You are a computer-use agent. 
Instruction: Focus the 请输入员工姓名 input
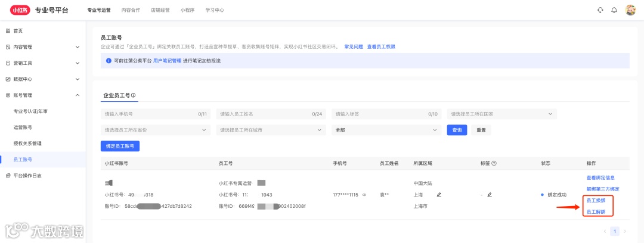pyautogui.click(x=271, y=114)
